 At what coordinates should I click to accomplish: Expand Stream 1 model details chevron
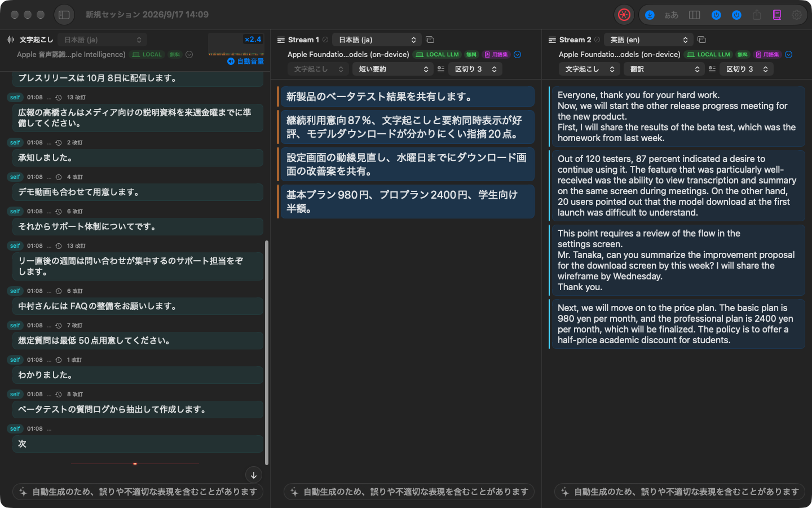(518, 55)
